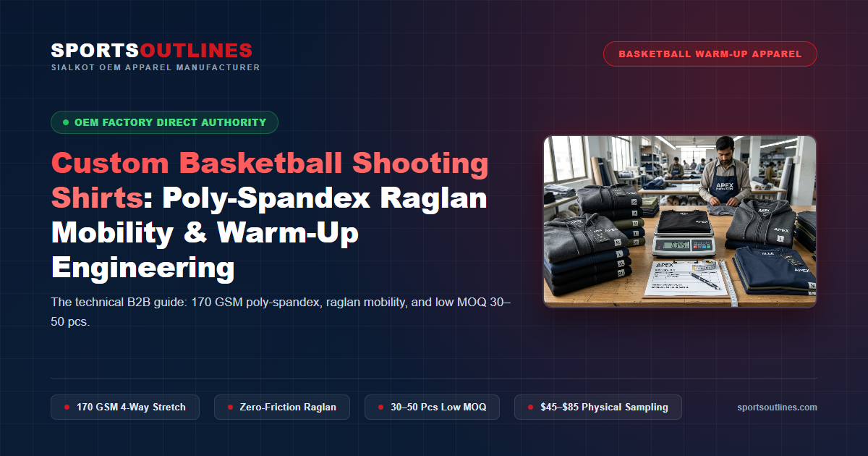This screenshot has width=868, height=456.
Task: Click the SPORTSOUTLINES logo
Action: click(152, 50)
